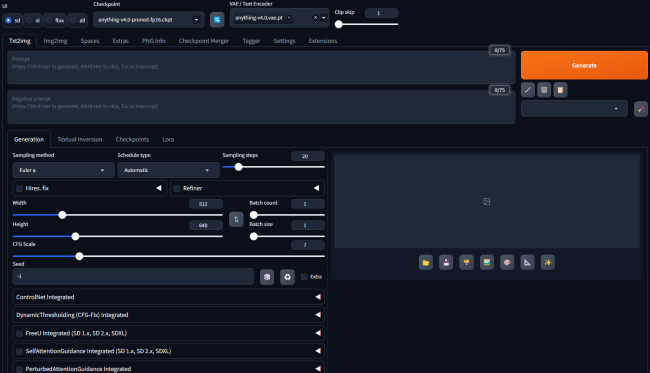Enable the Refiner checkbox
Image resolution: width=650 pixels, height=373 pixels.
tap(177, 189)
